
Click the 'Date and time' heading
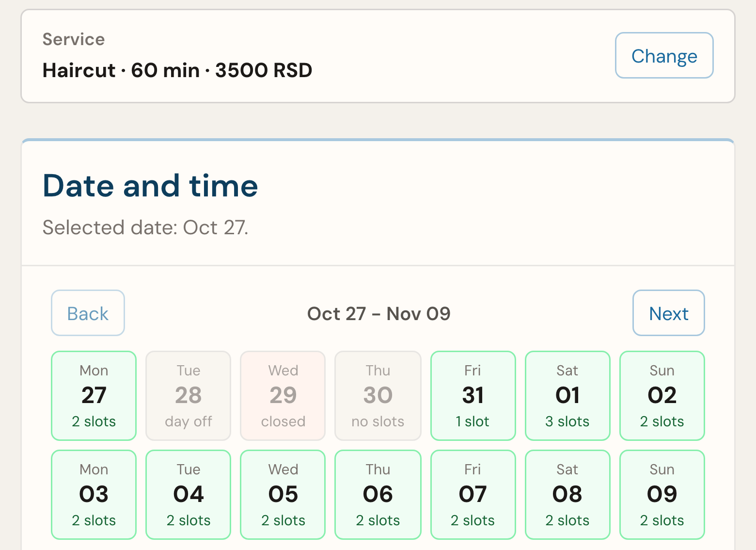(x=150, y=186)
